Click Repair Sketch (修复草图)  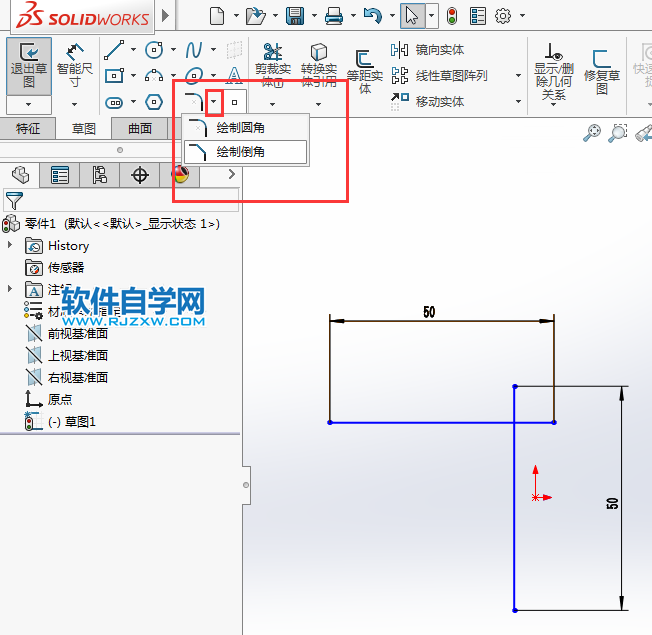click(602, 72)
